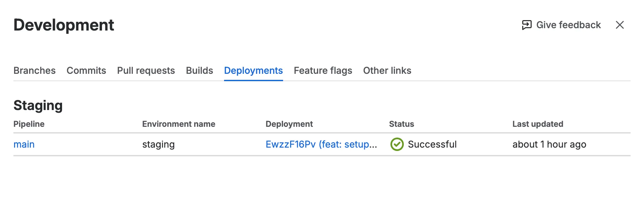This screenshot has width=644, height=210.
Task: Click the Deployment column header
Action: [289, 124]
